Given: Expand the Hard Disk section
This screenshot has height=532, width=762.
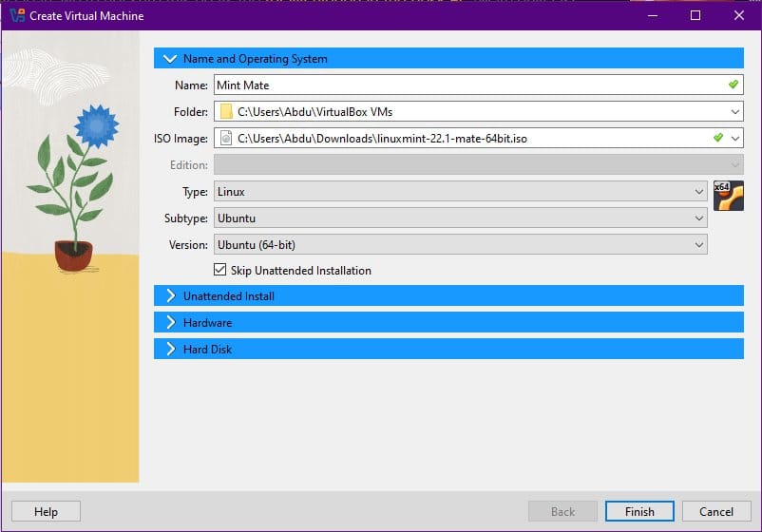Looking at the screenshot, I should click(x=448, y=350).
